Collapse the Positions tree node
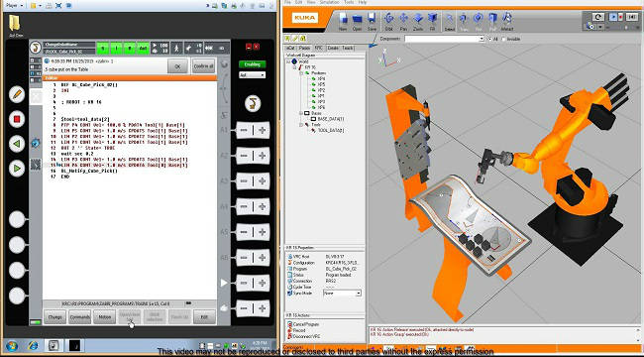 click(301, 72)
